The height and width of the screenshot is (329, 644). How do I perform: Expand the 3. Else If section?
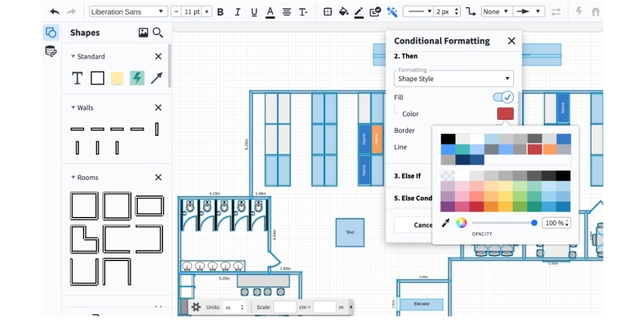(408, 176)
